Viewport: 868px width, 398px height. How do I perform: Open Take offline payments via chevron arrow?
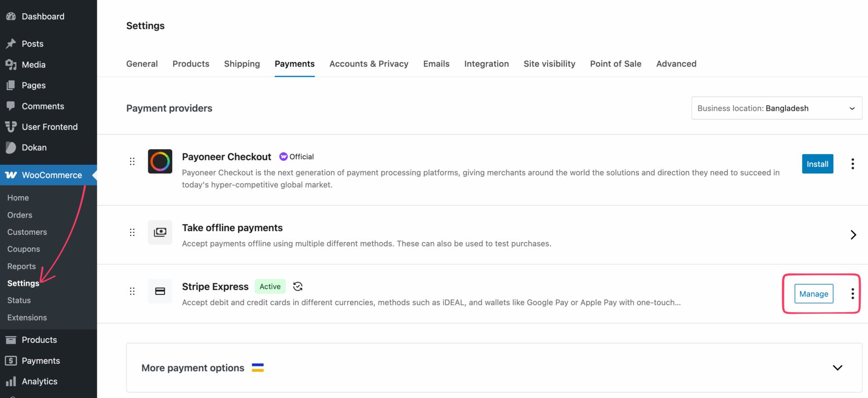pyautogui.click(x=853, y=235)
